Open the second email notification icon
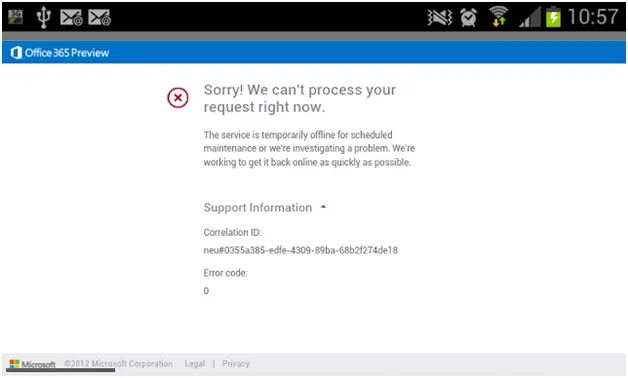Screen dimensions: 628x378 99,17
